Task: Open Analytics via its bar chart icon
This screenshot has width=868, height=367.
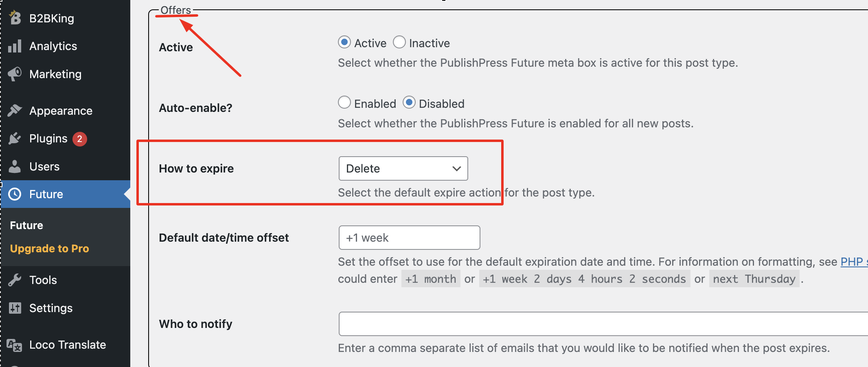Action: (x=15, y=46)
